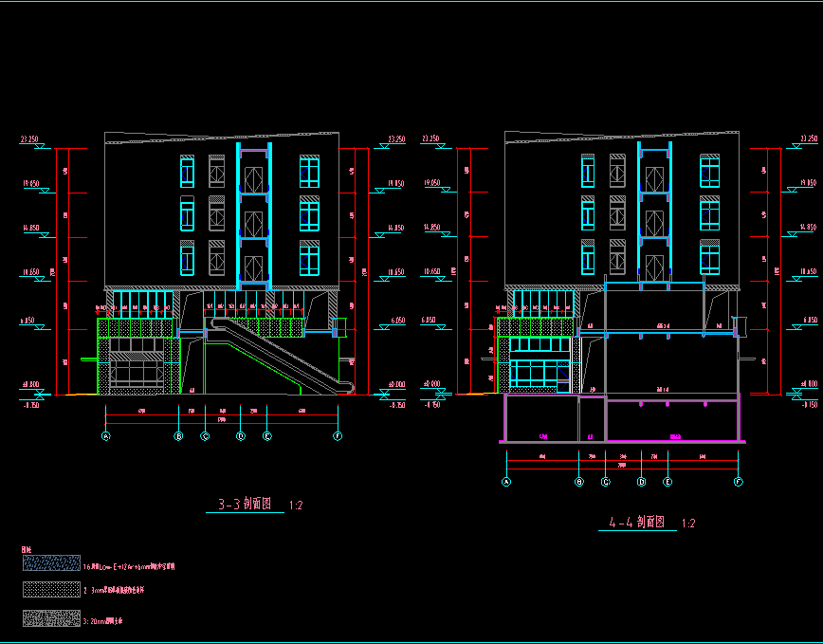Image resolution: width=823 pixels, height=644 pixels.
Task: Select axis bubble A below section 4-4
Action: coord(506,482)
